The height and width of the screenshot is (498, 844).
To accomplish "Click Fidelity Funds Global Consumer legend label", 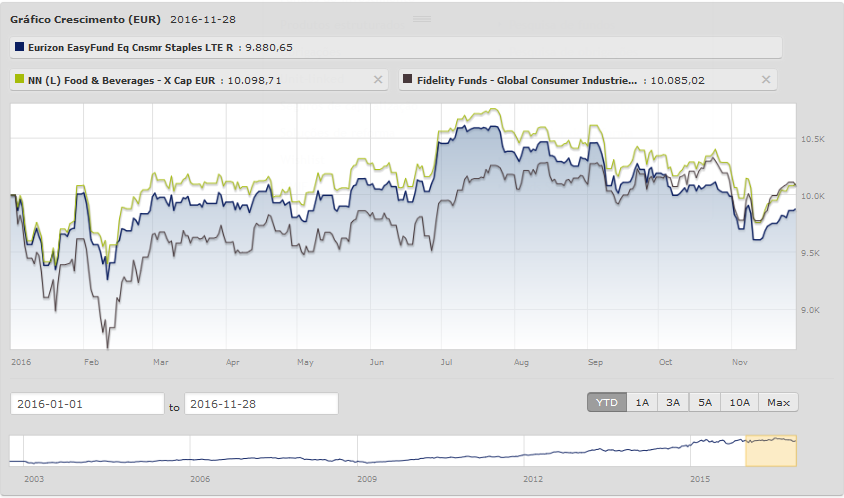I will 526,80.
